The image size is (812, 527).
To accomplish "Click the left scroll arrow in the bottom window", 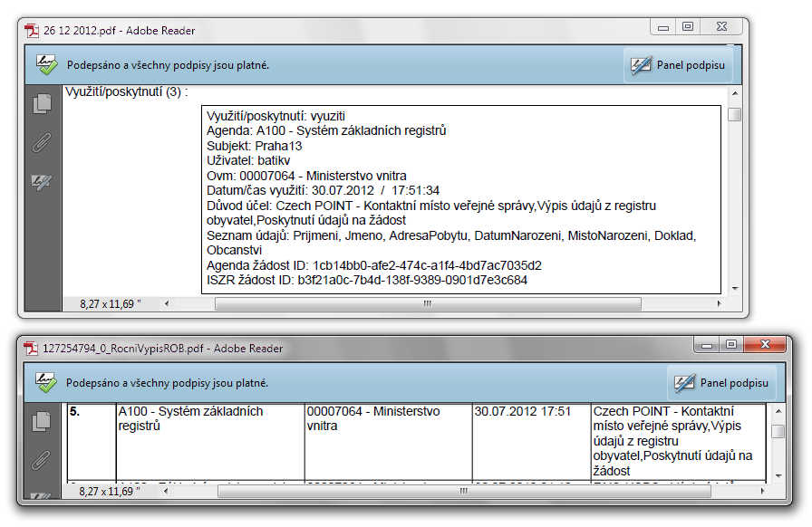I will pyautogui.click(x=166, y=492).
